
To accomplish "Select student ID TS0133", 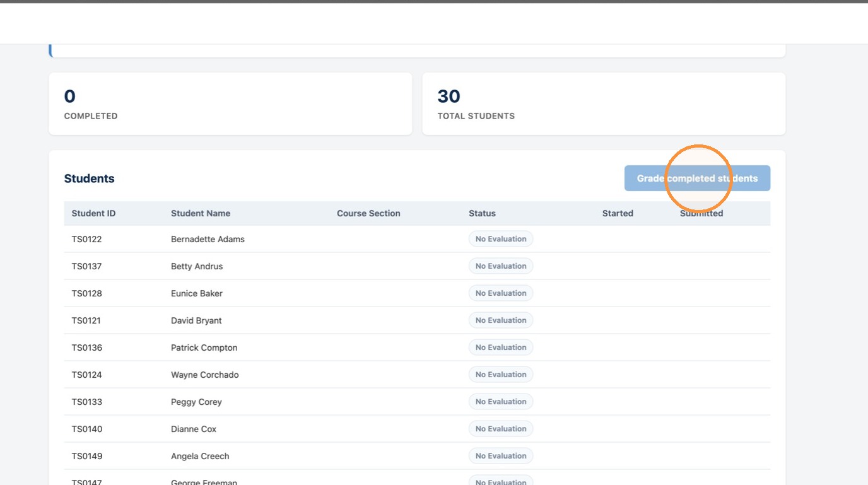I will pos(86,402).
